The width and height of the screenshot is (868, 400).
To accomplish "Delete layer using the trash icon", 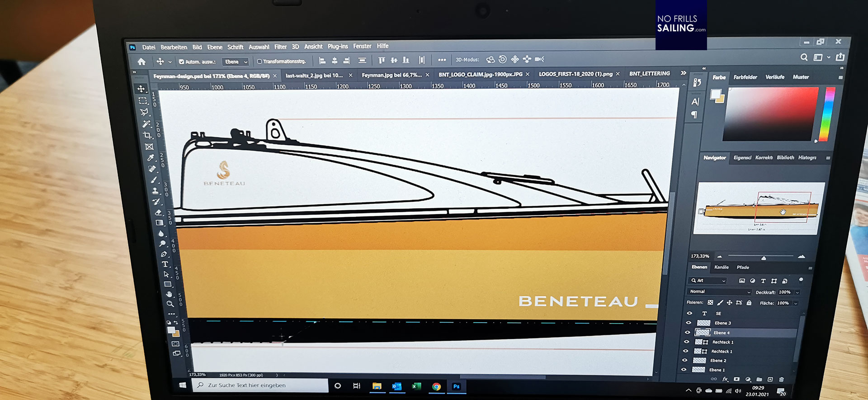I will tap(781, 379).
